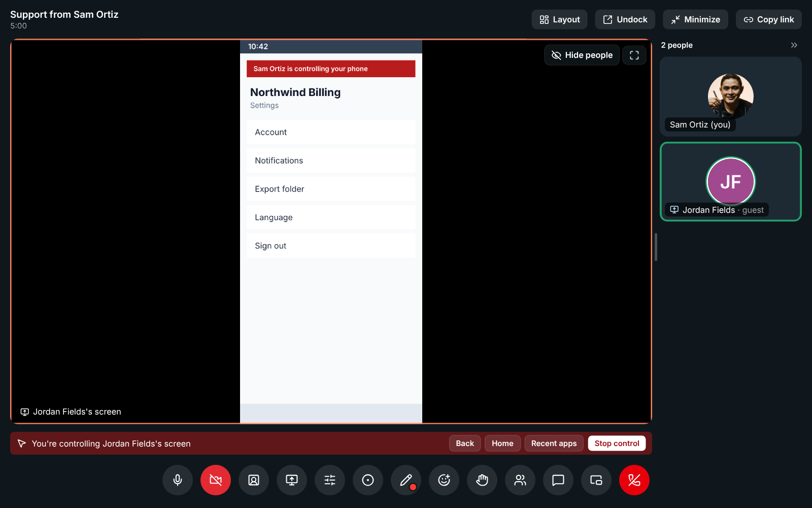This screenshot has width=812, height=508.
Task: Raise hand in the call
Action: coord(482,480)
